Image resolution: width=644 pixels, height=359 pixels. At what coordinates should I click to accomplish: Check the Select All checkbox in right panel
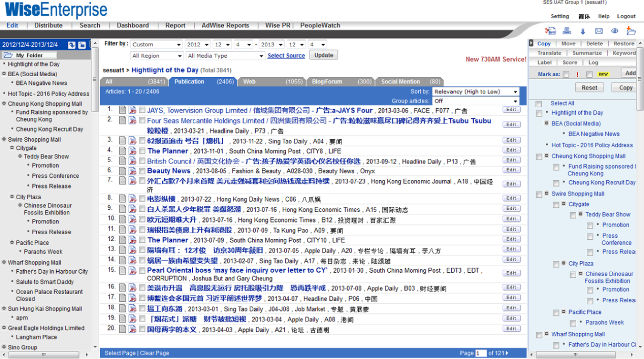click(x=539, y=104)
